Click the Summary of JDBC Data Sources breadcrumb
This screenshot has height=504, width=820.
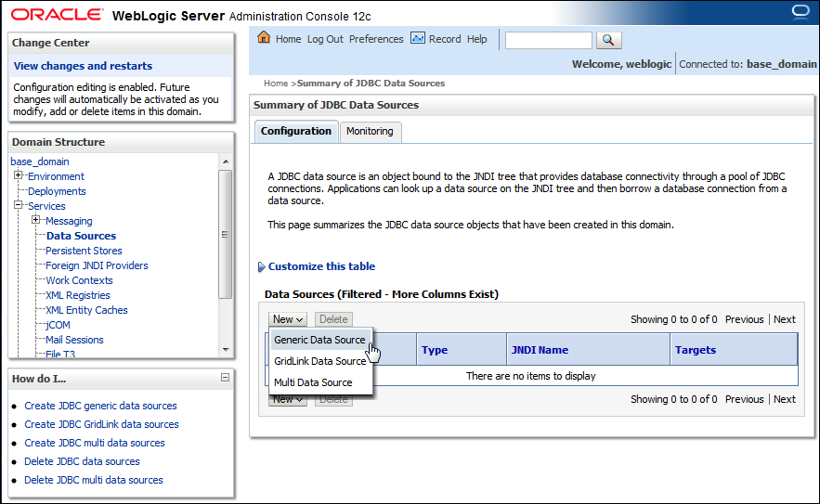[371, 84]
